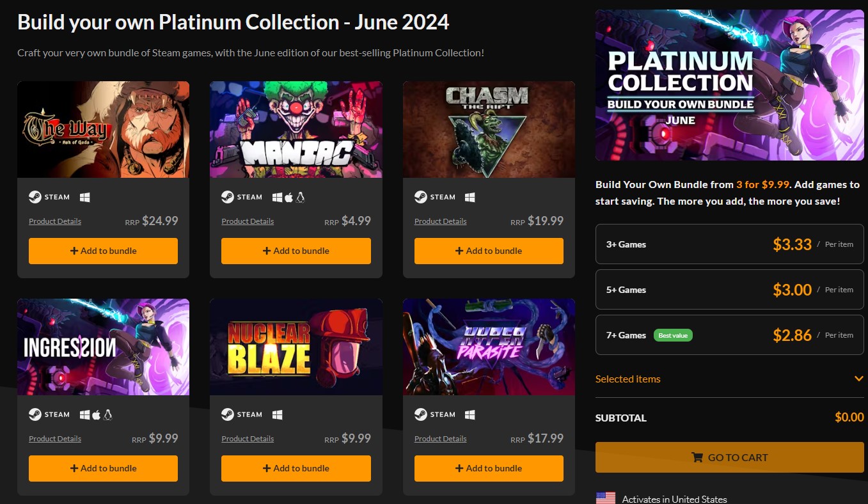Add The Way to the bundle
The height and width of the screenshot is (504, 868).
tap(103, 251)
